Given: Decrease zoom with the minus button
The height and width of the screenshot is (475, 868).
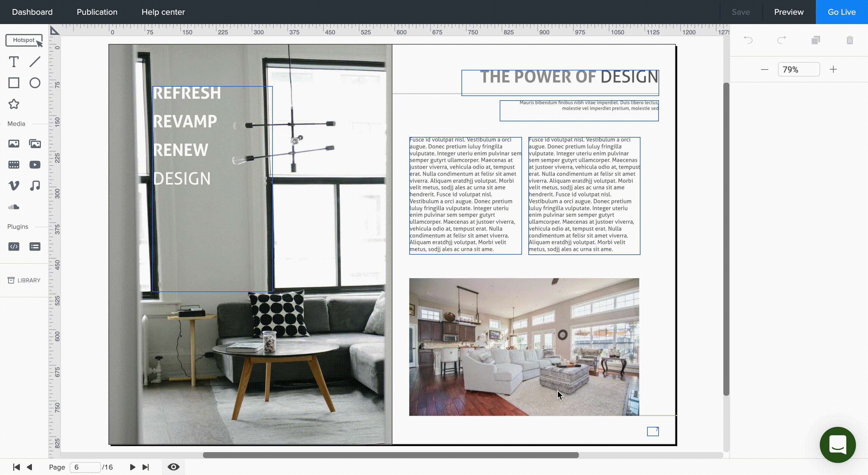Looking at the screenshot, I should coord(764,69).
